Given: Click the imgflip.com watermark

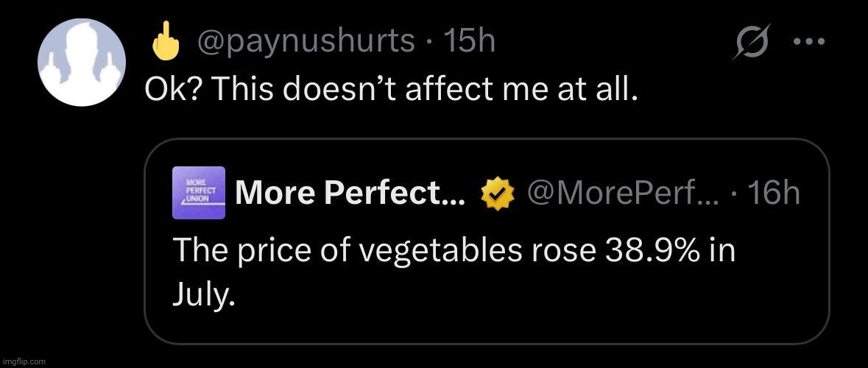Looking at the screenshot, I should pyautogui.click(x=24, y=361).
